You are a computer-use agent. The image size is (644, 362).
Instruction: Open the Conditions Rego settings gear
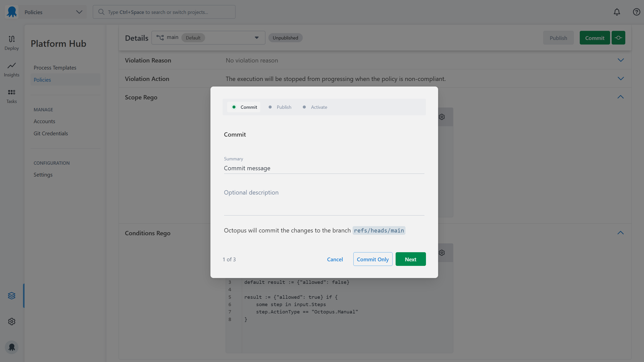(x=442, y=252)
